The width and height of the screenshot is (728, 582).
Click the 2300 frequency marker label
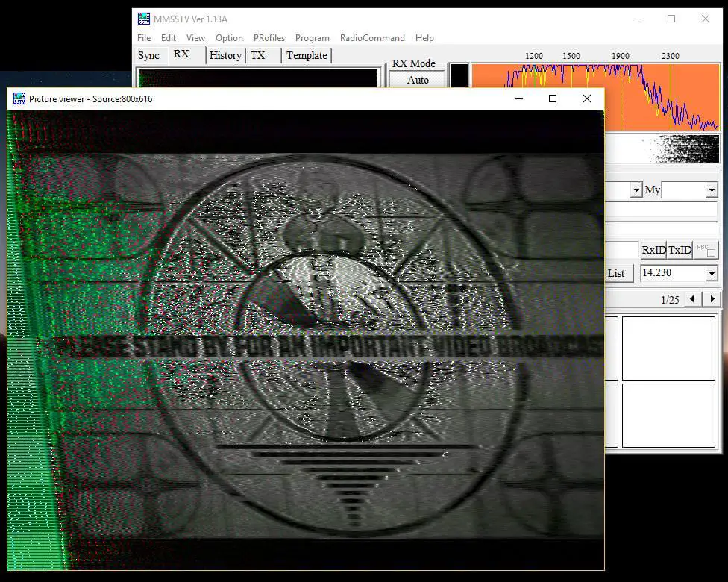[x=671, y=56]
